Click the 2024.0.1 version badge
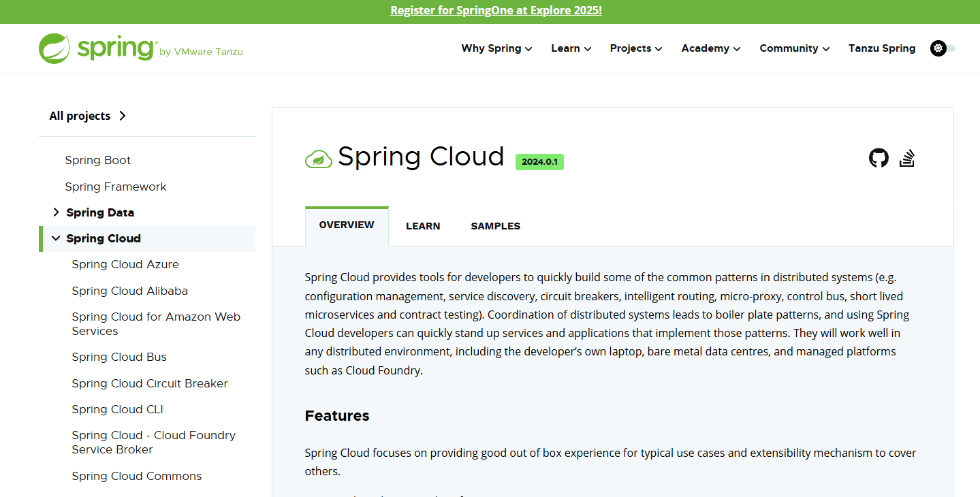 pos(539,162)
